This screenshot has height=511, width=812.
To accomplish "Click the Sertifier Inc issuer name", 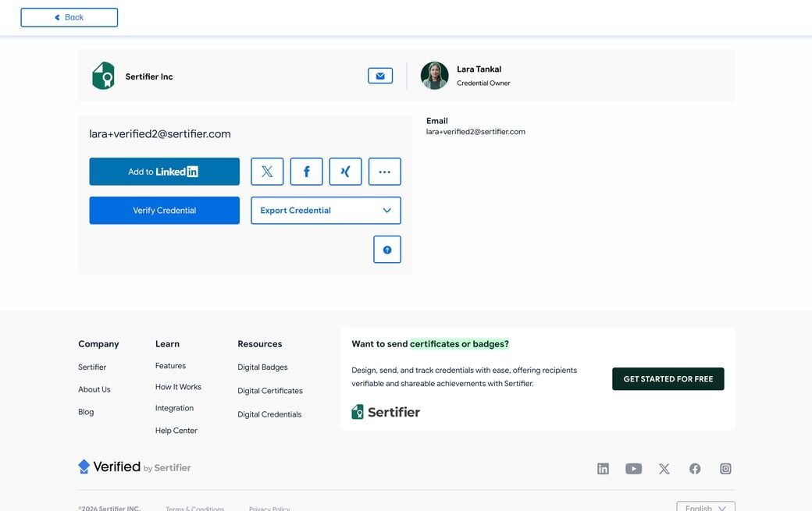I will click(x=149, y=76).
